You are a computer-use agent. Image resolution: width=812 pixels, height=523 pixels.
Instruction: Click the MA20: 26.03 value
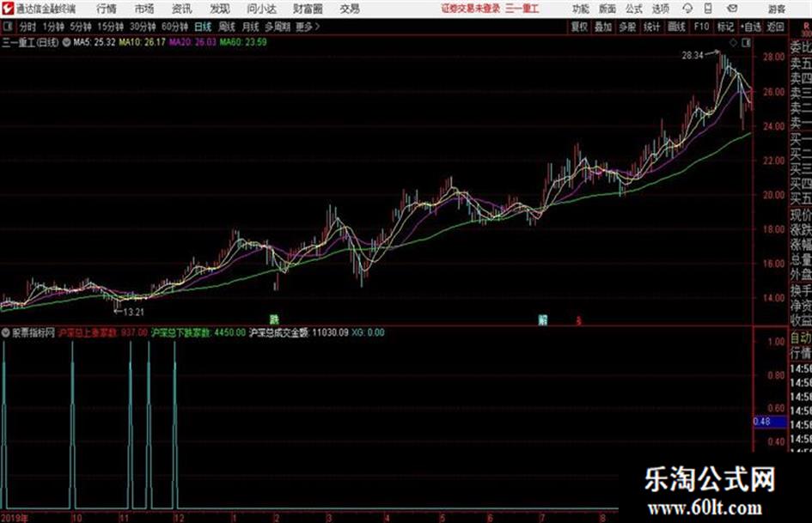coord(192,42)
